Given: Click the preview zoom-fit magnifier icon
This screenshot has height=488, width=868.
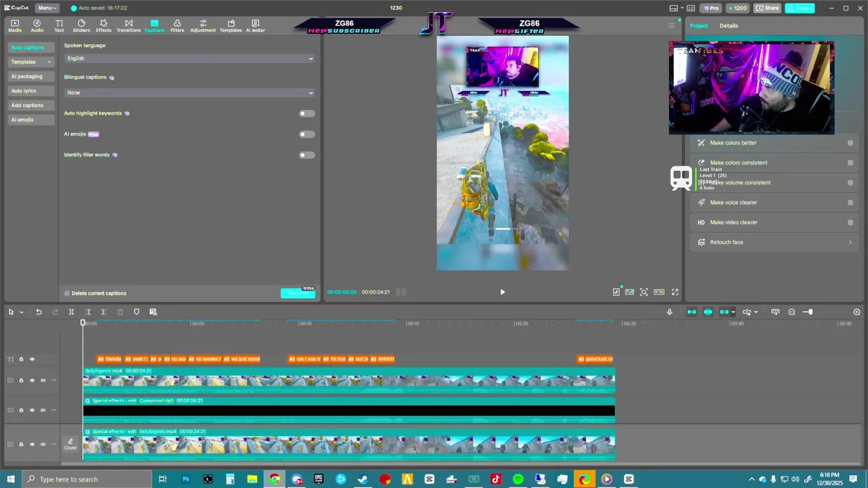Looking at the screenshot, I should point(644,292).
